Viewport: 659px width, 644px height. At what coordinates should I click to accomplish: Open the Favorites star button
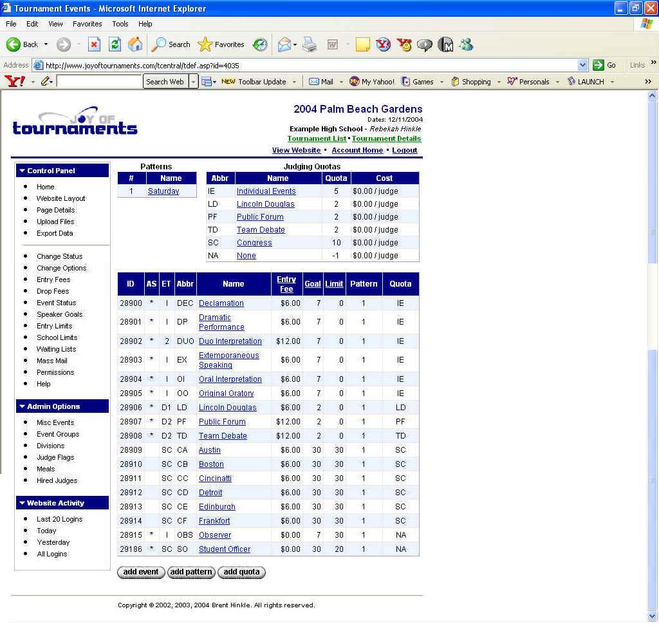tap(221, 44)
